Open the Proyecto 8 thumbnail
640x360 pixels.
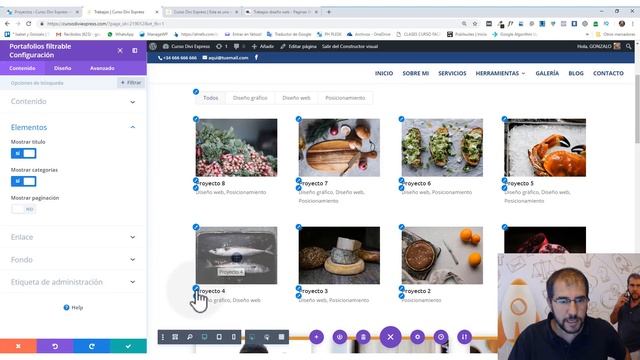click(236, 148)
